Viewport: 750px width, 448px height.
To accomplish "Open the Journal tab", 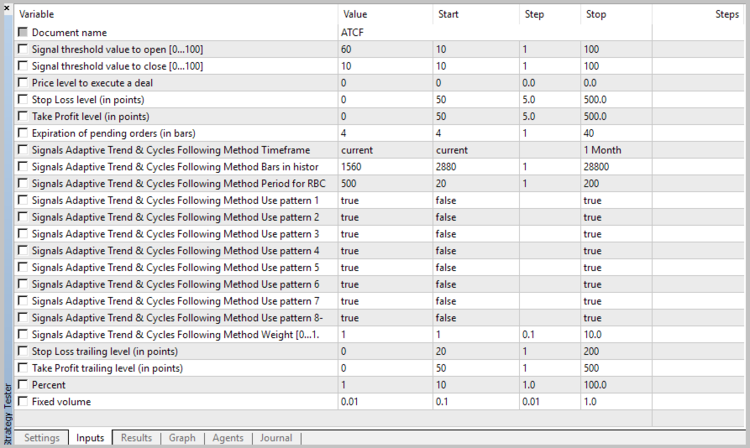I will [276, 438].
